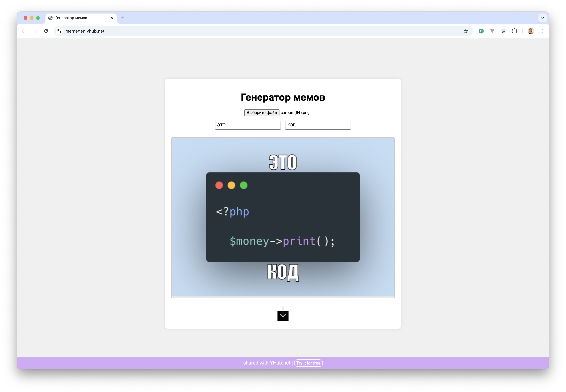Click the address bar URL memegen.yhub.net
This screenshot has height=392, width=566.
85,31
